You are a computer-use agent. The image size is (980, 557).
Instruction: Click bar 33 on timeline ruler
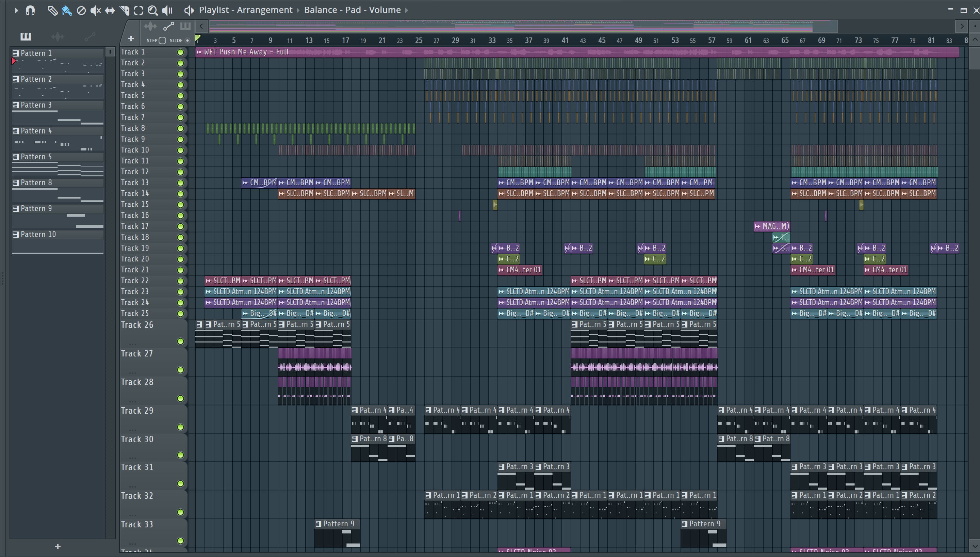492,41
